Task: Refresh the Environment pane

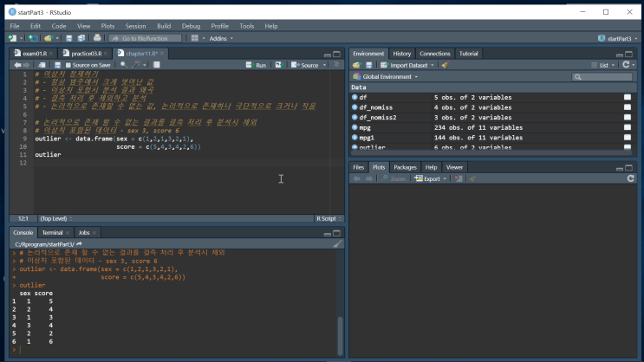Action: [626, 64]
